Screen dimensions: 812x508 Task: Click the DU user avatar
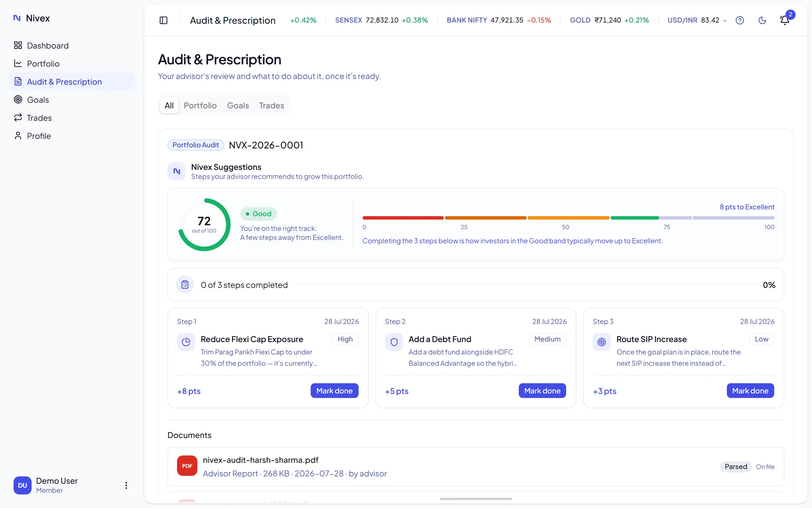23,485
